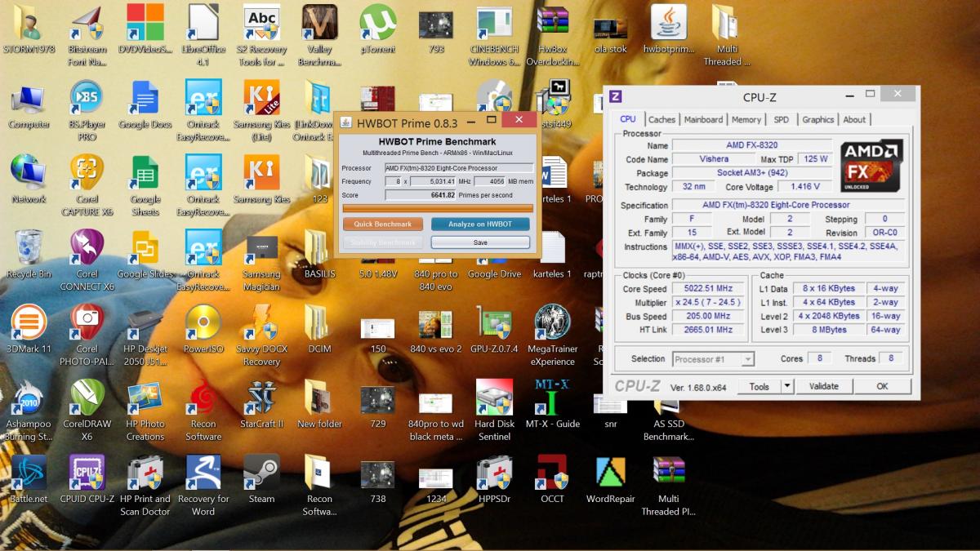980x551 pixels.
Task: Select the Steam desktop icon
Action: click(261, 479)
